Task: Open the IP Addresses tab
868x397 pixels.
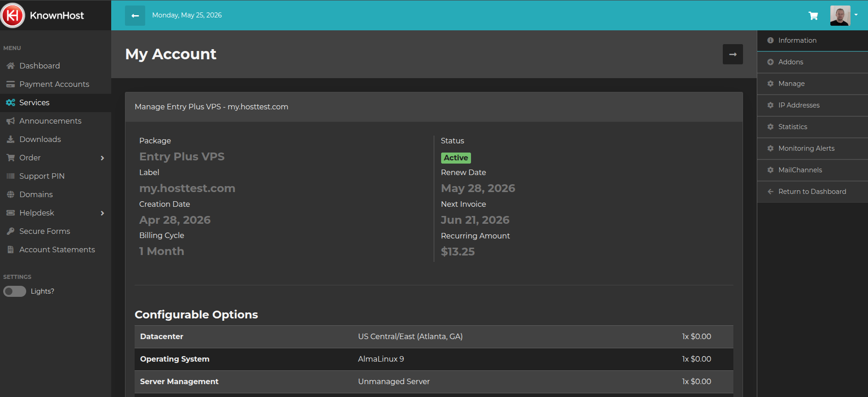Action: click(812, 105)
